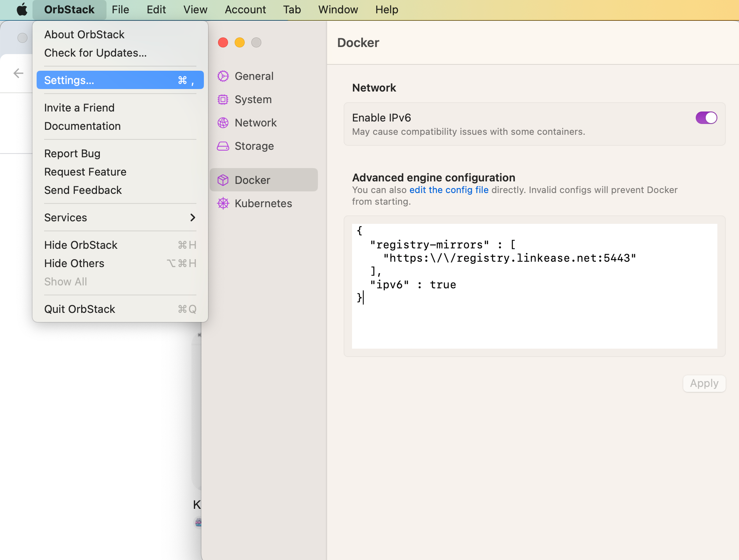Expand the Services submenu
This screenshot has height=560, width=739.
(x=120, y=218)
